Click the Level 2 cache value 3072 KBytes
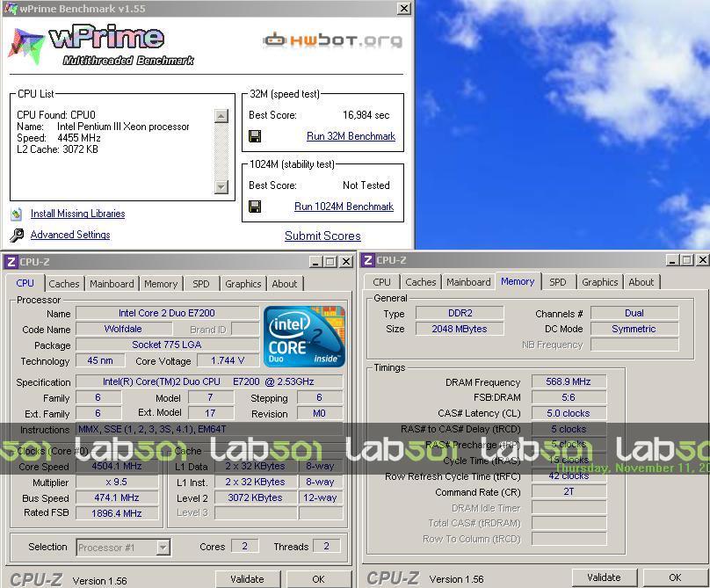Screen dimensions: 710x588 (x=256, y=497)
